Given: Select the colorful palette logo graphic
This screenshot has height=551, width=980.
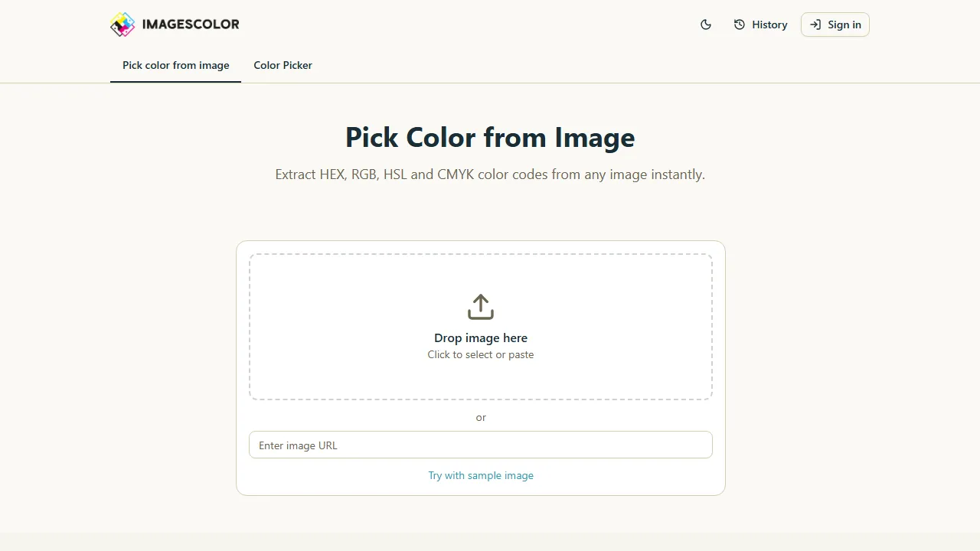Looking at the screenshot, I should (x=122, y=24).
